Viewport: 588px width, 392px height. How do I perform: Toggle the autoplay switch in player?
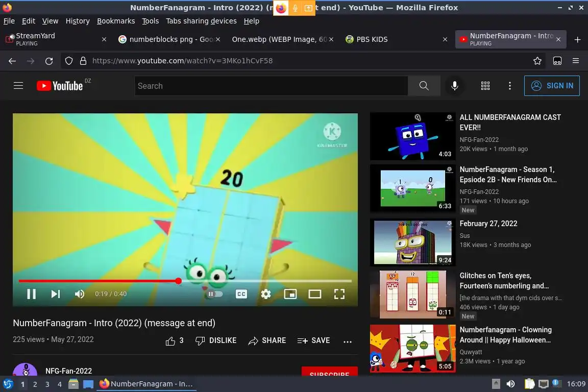(x=214, y=294)
